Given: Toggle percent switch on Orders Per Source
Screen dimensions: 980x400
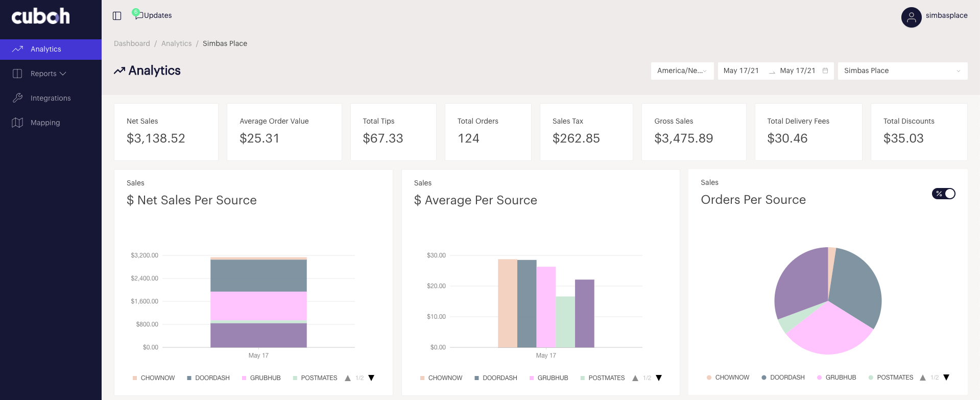Looking at the screenshot, I should tap(943, 194).
